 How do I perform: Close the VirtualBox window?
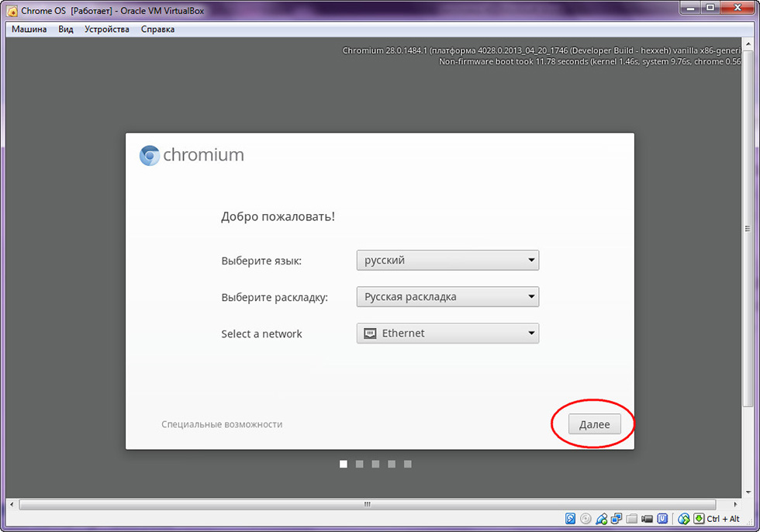(738, 8)
